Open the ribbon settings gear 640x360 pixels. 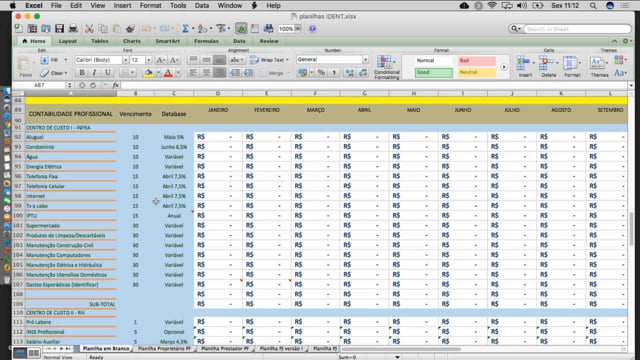pos(626,41)
